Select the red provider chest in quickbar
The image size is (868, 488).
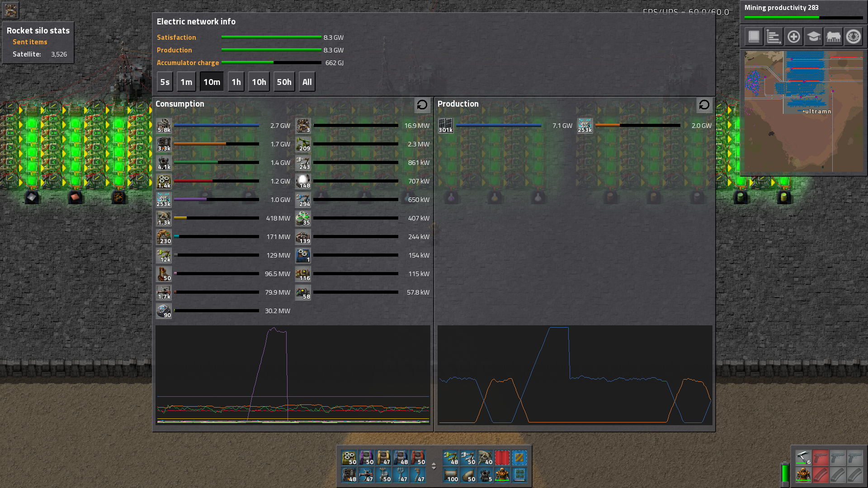coord(418,458)
